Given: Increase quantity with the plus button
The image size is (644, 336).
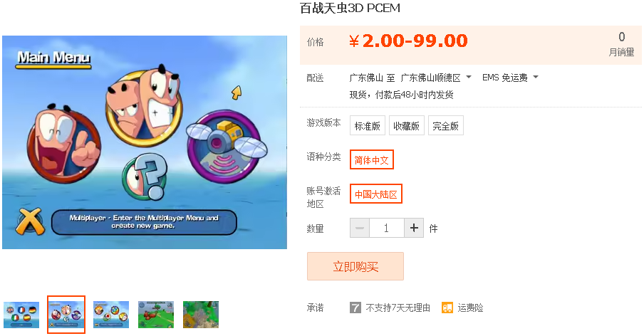Looking at the screenshot, I should coord(414,228).
